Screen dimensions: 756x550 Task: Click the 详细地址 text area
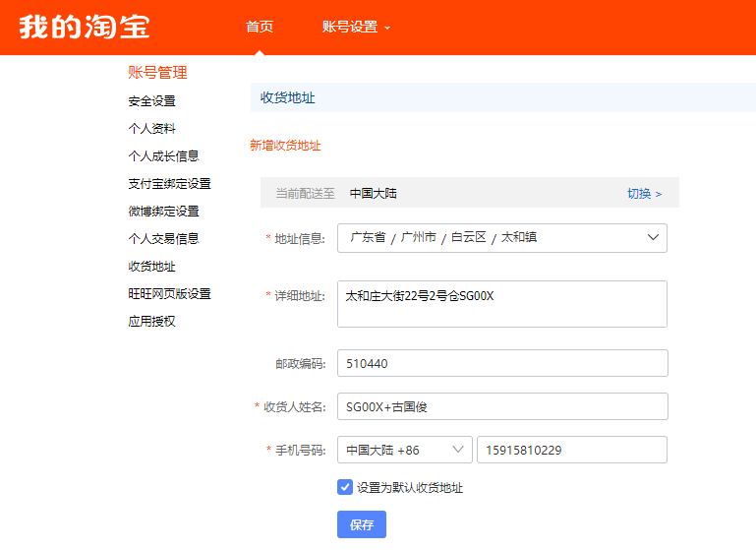tap(502, 304)
